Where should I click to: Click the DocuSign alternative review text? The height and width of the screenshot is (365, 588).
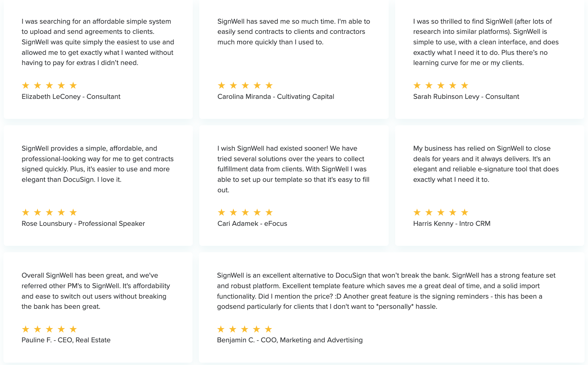pyautogui.click(x=386, y=291)
